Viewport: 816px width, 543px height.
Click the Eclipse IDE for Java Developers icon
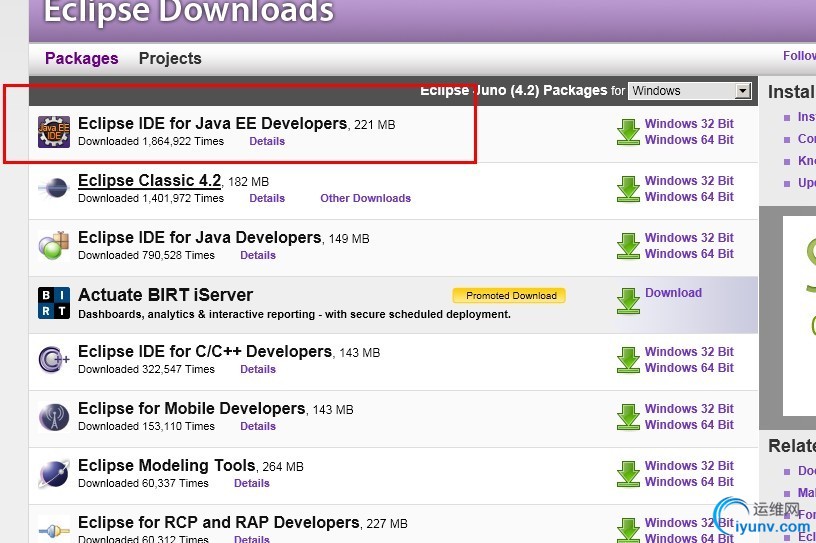(x=54, y=245)
